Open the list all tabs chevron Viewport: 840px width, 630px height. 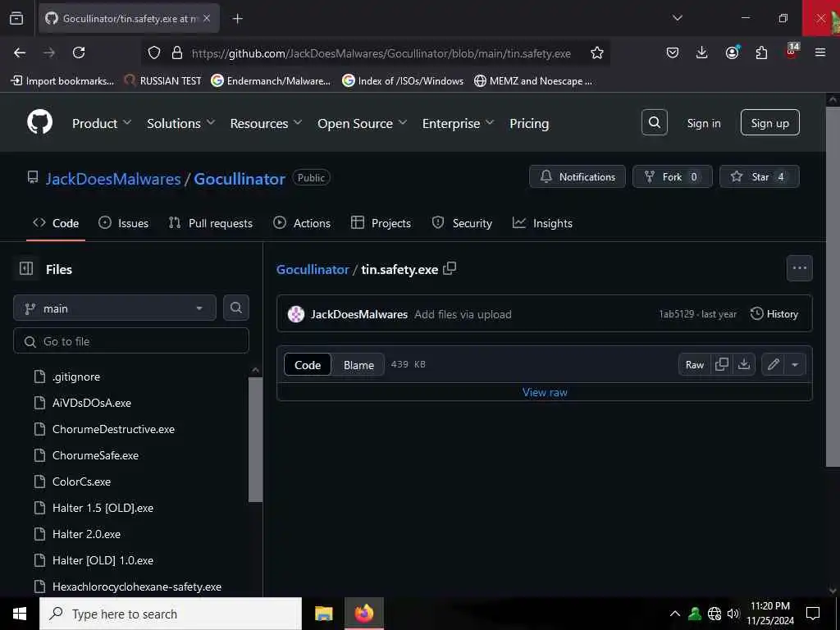677,18
